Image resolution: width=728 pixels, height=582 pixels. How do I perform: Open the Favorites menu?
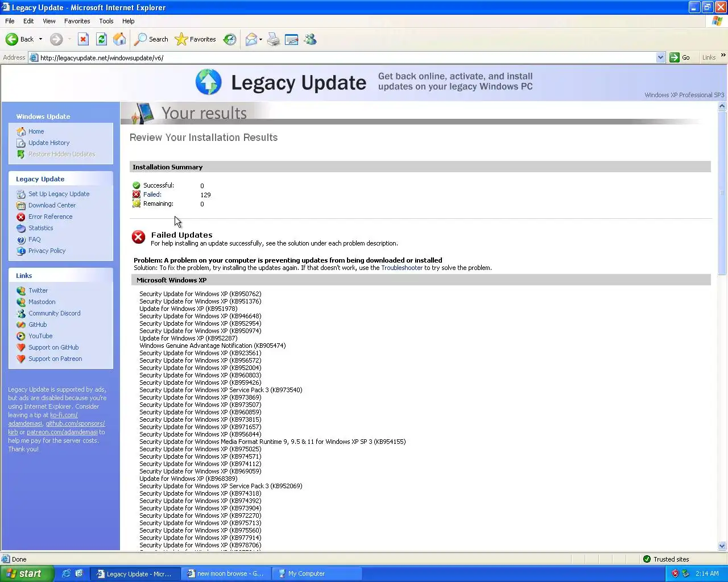pos(77,21)
